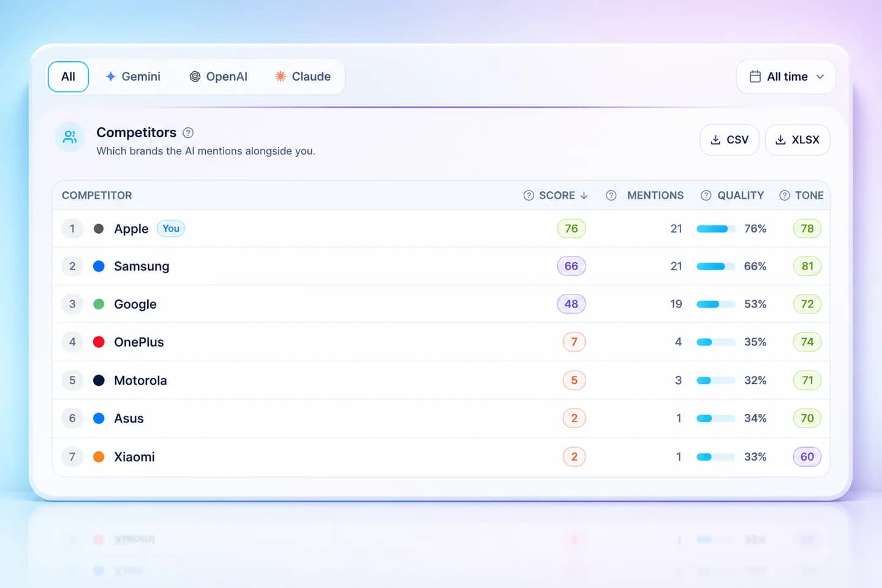Open the help icon next to Competitors
Viewport: 882px width, 588px height.
pos(189,133)
